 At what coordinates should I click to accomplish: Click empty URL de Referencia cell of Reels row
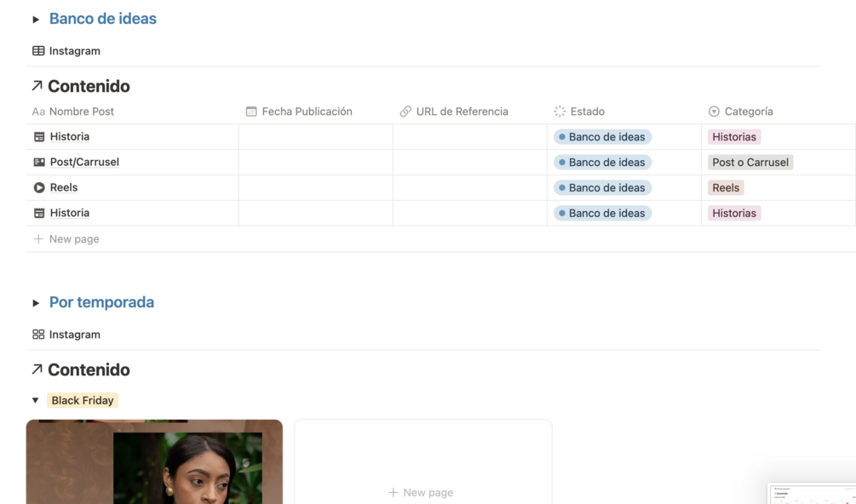coord(470,187)
